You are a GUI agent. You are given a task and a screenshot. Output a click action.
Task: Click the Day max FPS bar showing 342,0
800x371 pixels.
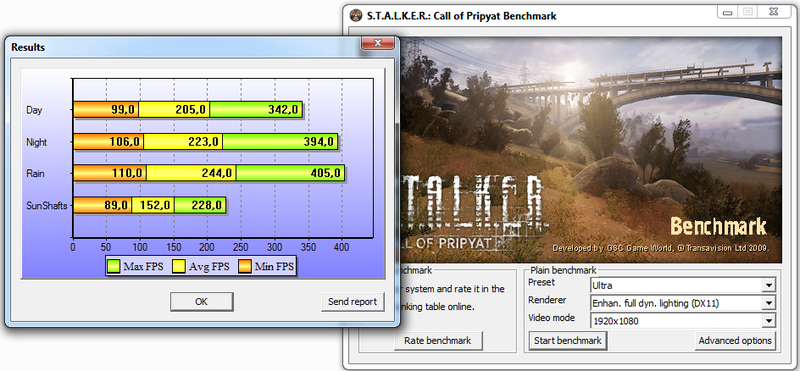(x=256, y=110)
